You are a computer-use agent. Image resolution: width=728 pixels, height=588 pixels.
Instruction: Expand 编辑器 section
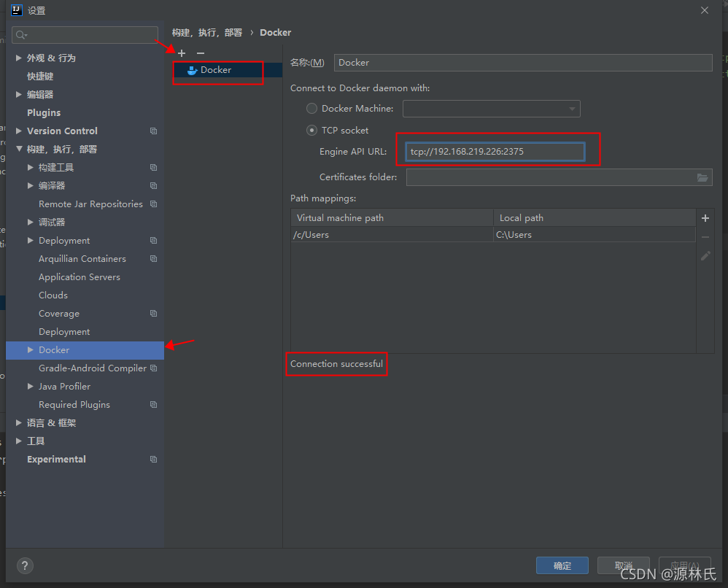(x=18, y=95)
